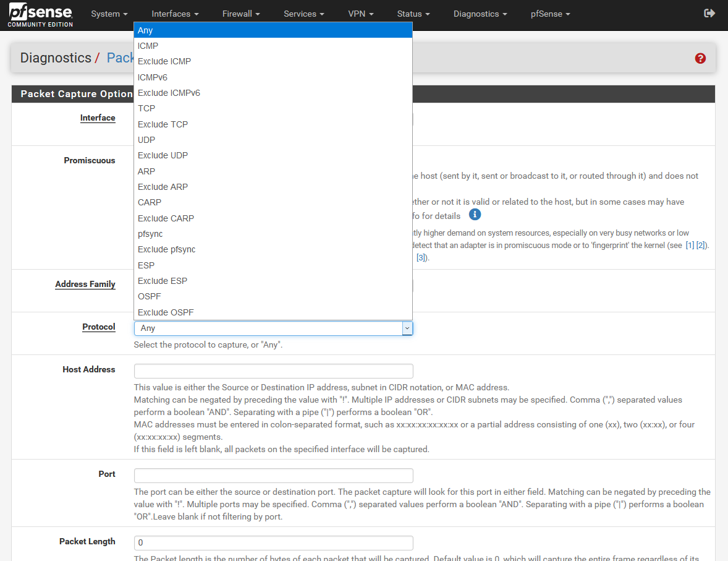This screenshot has height=561, width=728.
Task: Open the Status menu
Action: click(x=413, y=14)
